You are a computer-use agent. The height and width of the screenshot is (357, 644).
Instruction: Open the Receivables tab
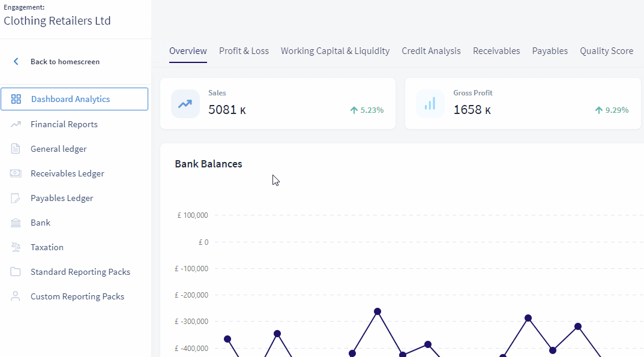[496, 51]
